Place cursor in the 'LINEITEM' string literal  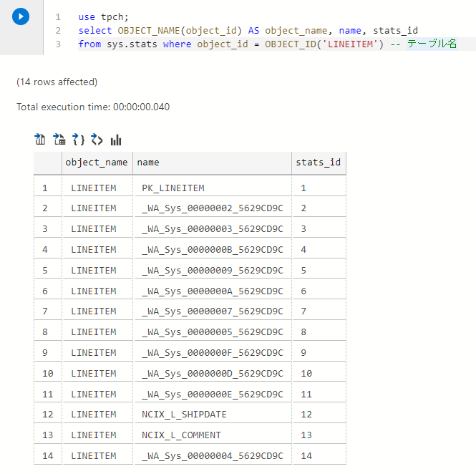pos(350,44)
